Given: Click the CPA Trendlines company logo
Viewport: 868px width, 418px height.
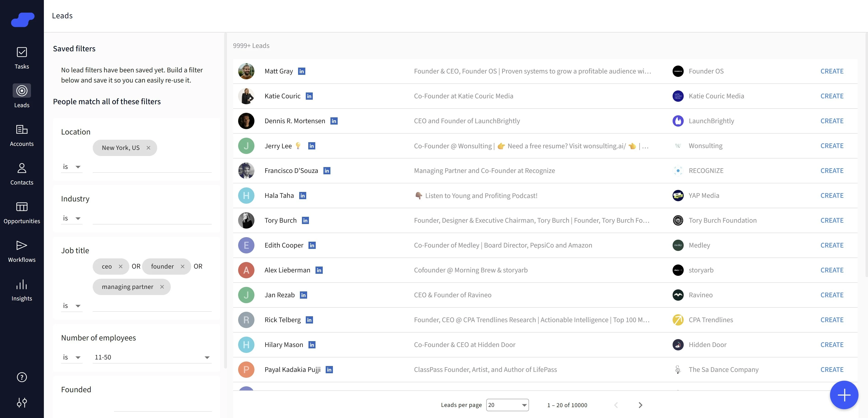Looking at the screenshot, I should pos(678,320).
